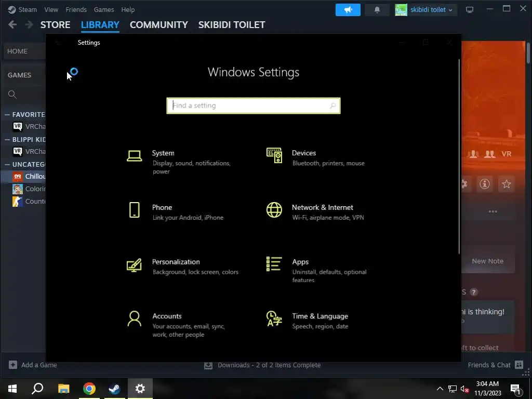Collapse the FAVORITES category in Steam
The height and width of the screenshot is (399, 532).
click(7, 115)
